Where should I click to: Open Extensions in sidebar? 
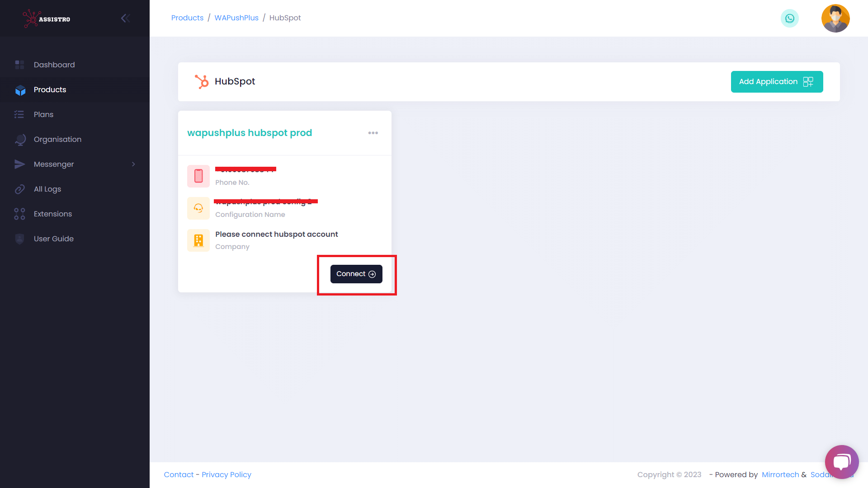(x=52, y=214)
